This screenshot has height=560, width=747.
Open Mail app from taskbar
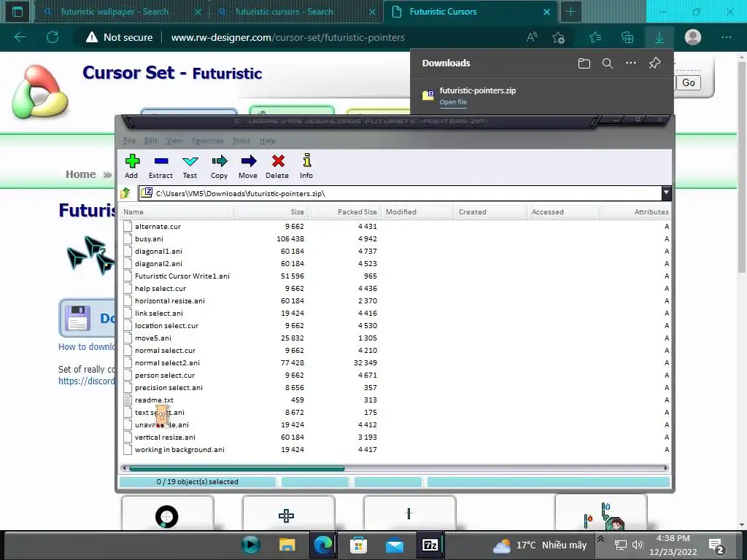pos(395,545)
